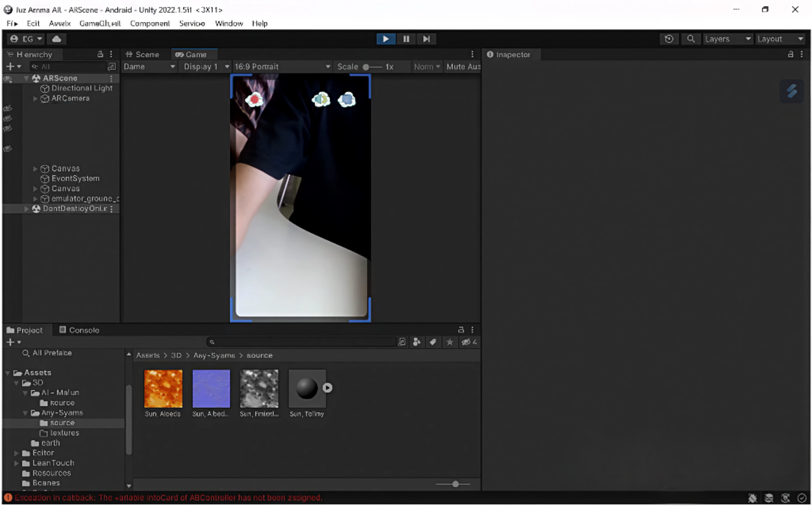812x516 pixels.
Task: Open the Console tab
Action: click(x=79, y=330)
